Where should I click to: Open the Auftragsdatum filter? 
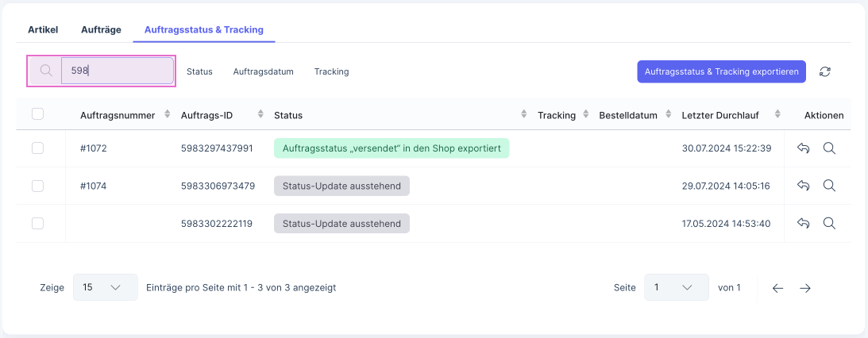[263, 71]
